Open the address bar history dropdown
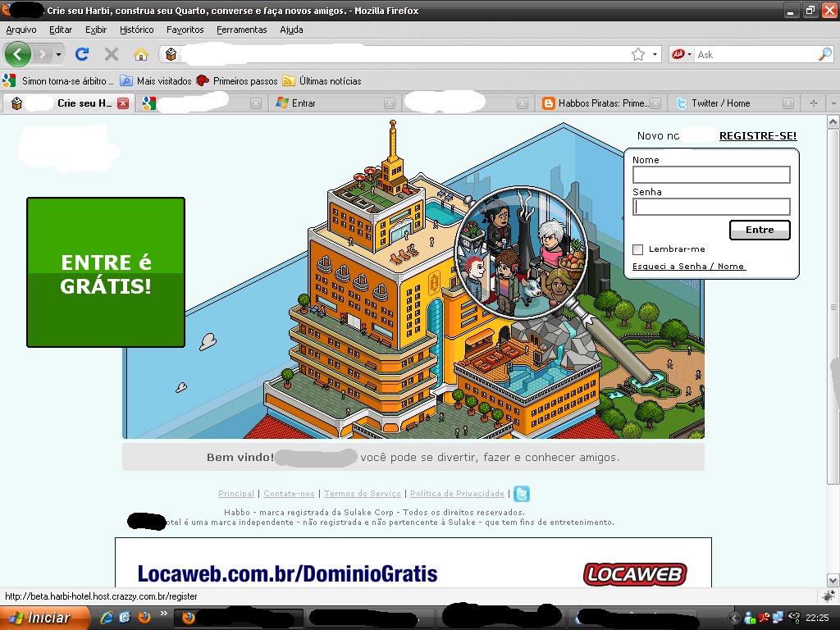The height and width of the screenshot is (630, 840). pyautogui.click(x=655, y=54)
